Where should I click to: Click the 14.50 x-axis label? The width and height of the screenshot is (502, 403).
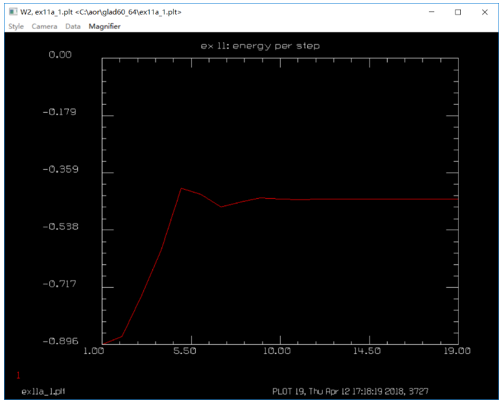367,351
